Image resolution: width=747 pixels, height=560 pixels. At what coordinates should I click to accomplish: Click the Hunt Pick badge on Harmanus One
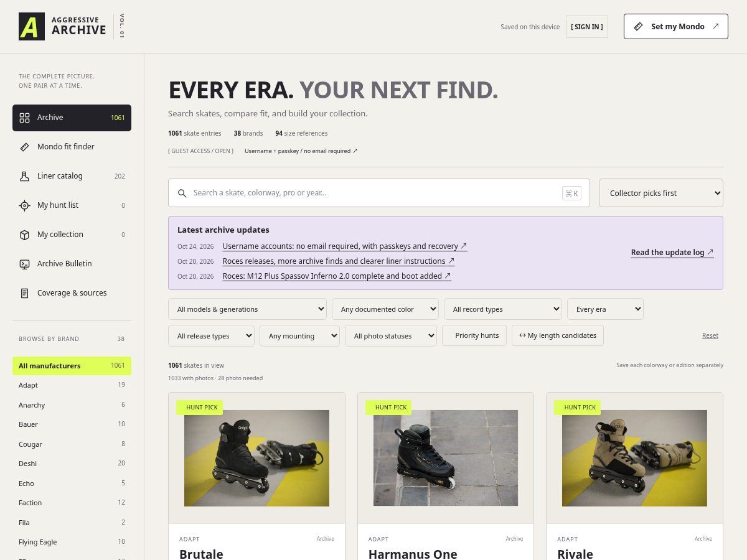pos(388,408)
